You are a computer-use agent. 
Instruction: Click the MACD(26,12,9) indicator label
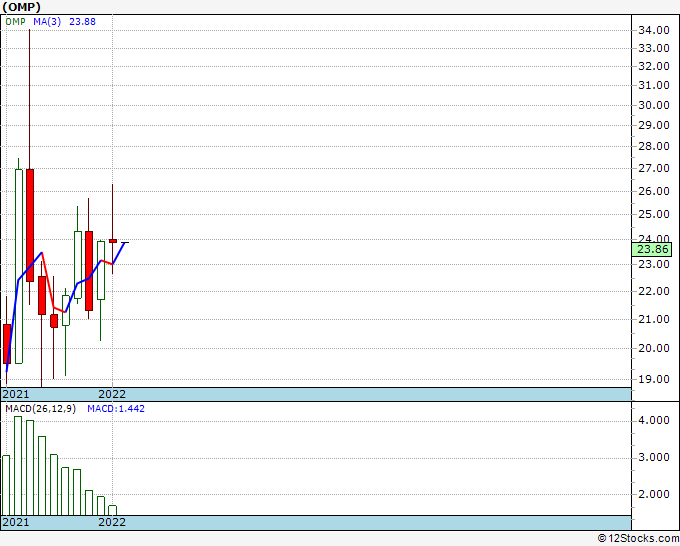coord(40,409)
